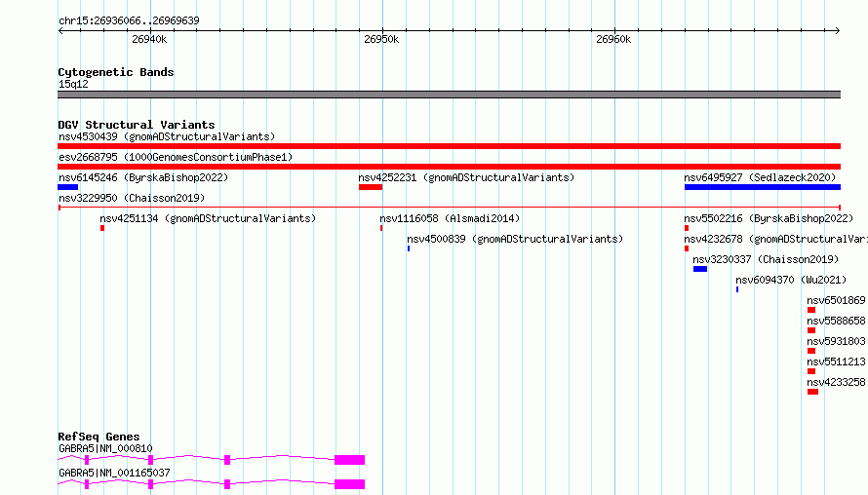868x495 pixels.
Task: Click the large magenta exon of NM_000810
Action: (x=349, y=460)
